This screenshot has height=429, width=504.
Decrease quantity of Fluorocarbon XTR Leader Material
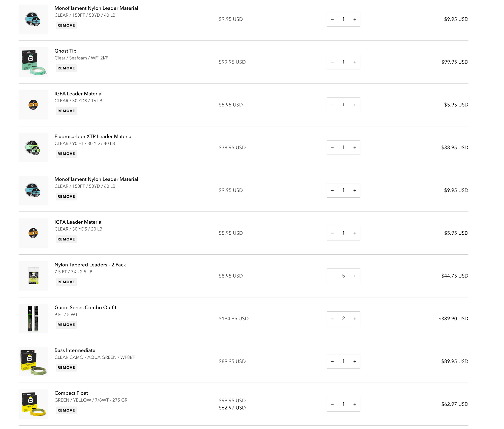point(332,148)
